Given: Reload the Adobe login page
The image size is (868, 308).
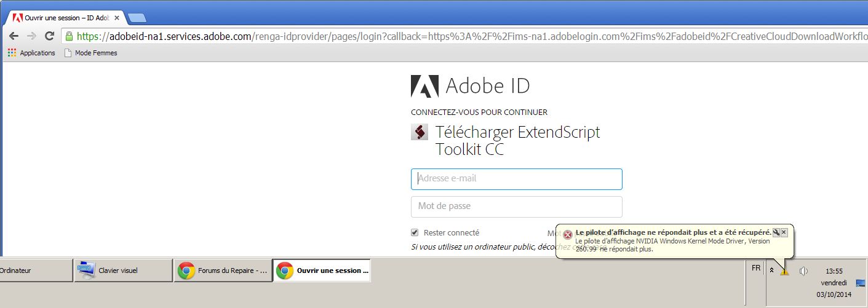Looking at the screenshot, I should click(50, 36).
